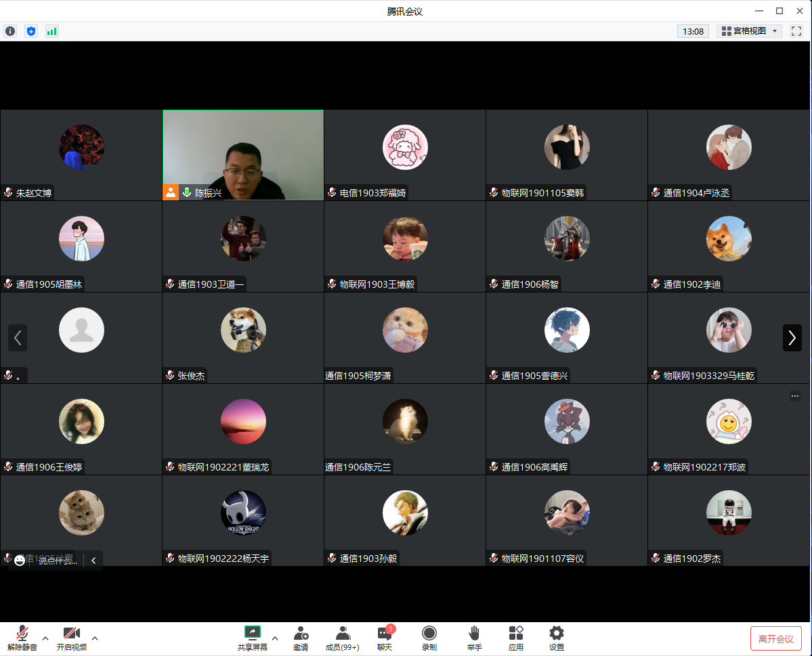Toggle 举手 raise hand

pos(474,638)
